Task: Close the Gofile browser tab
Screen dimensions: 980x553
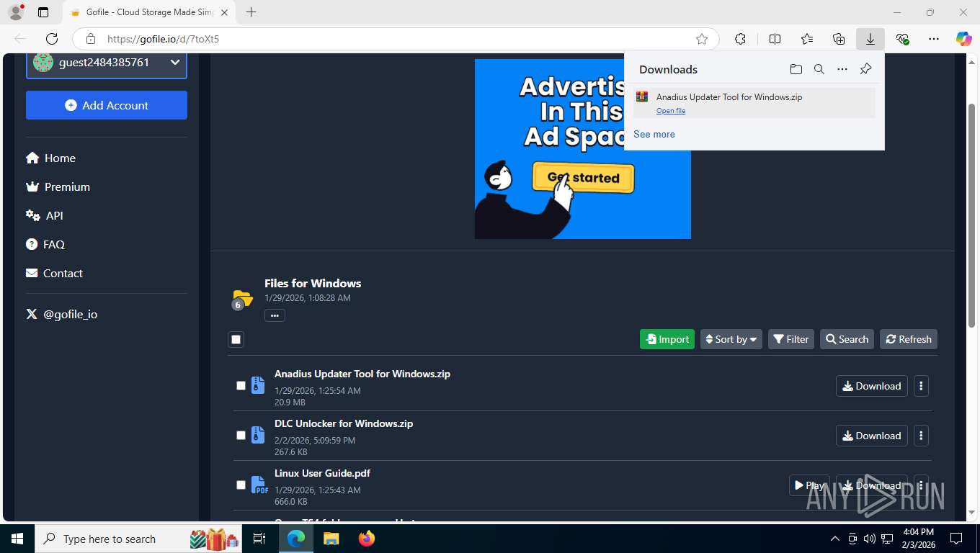Action: 224,12
